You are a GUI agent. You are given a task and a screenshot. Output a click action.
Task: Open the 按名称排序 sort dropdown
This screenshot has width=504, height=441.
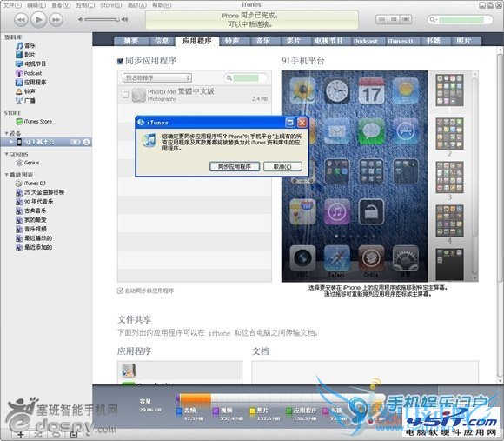[x=157, y=77]
